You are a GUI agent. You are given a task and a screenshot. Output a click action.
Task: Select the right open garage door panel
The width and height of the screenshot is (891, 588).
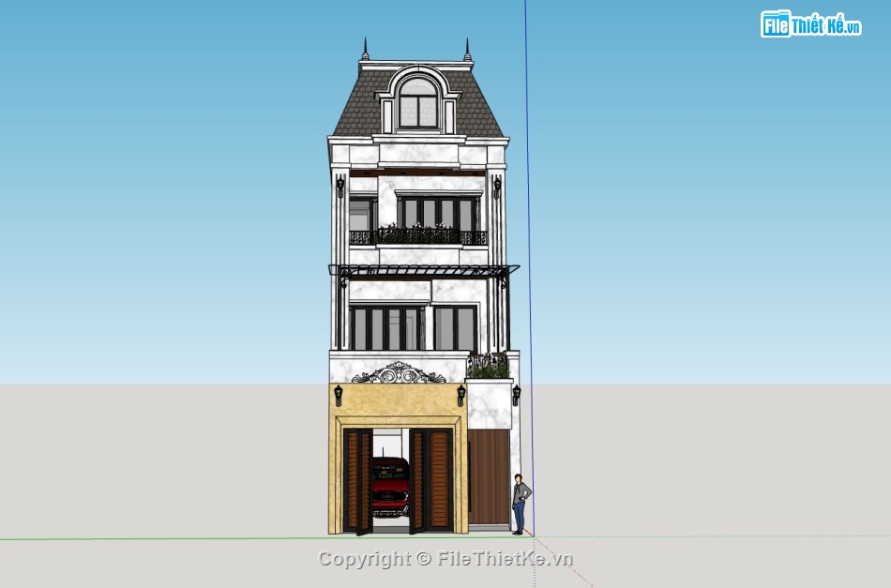coord(431,481)
